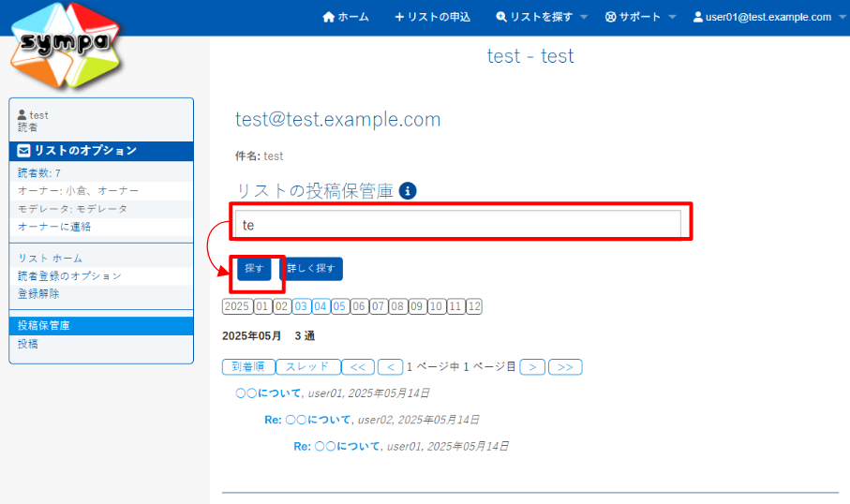Image resolution: width=850 pixels, height=504 pixels.
Task: Click オーナーに連絡 in sidebar
Action: [54, 227]
